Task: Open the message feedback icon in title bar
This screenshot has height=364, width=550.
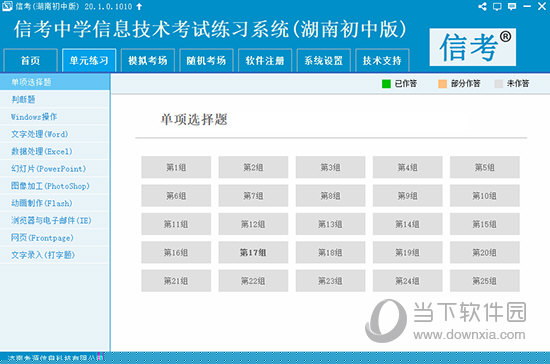Action: coord(512,6)
